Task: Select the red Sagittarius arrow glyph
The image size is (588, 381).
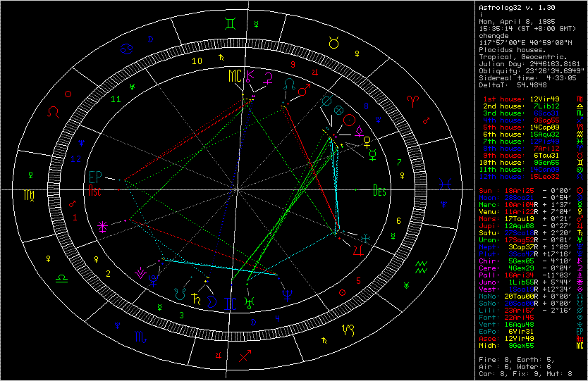Action: click(x=245, y=356)
